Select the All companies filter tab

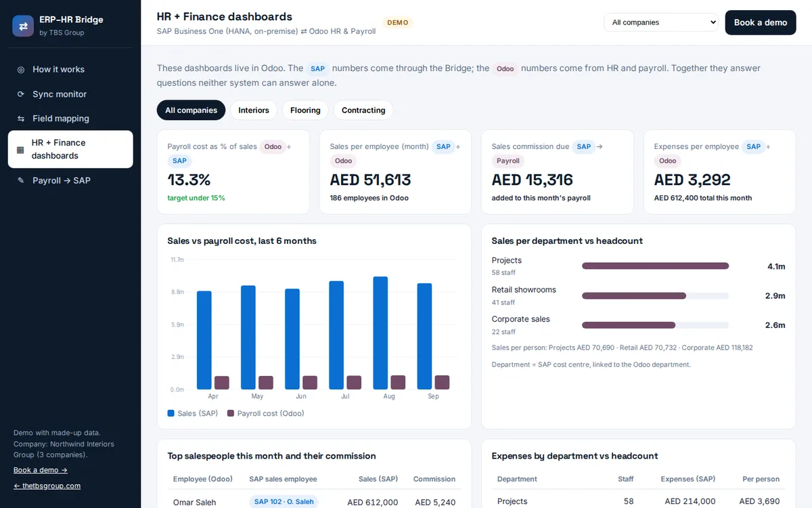pos(191,110)
